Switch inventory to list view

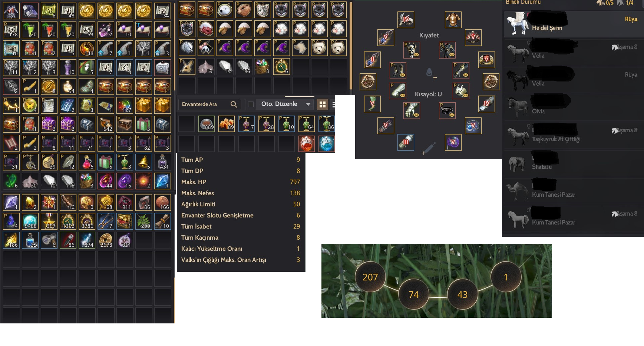333,104
